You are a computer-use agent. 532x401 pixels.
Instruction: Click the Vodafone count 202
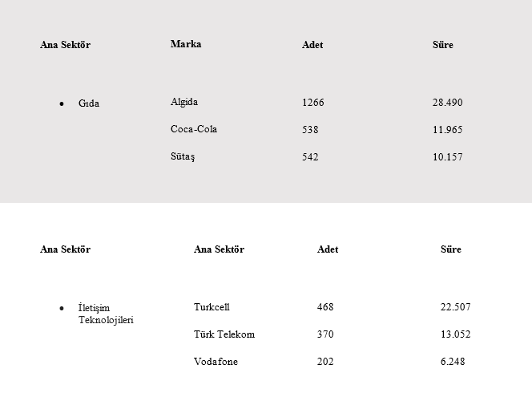pos(325,361)
